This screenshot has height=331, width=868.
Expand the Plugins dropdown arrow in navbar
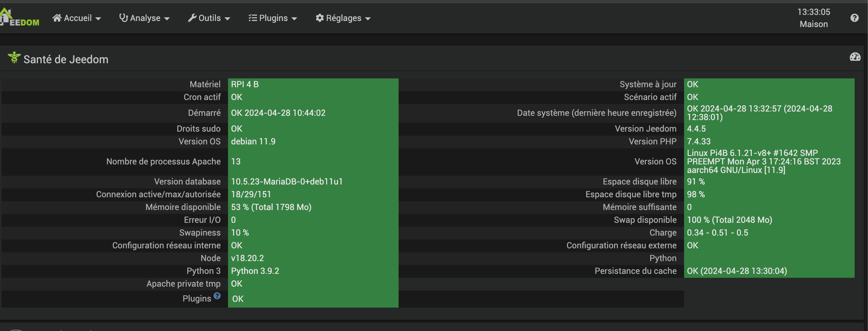coord(294,19)
